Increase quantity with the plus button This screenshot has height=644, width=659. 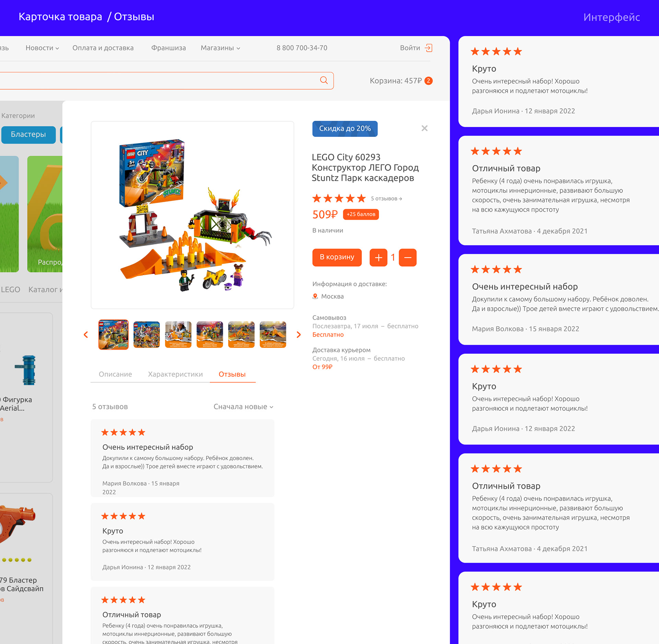click(378, 258)
